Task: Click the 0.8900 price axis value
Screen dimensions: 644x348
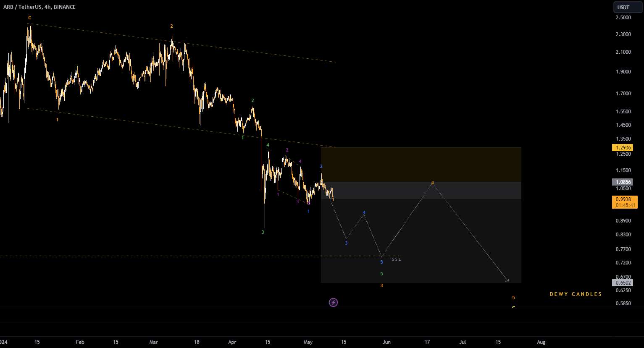Action: 623,221
